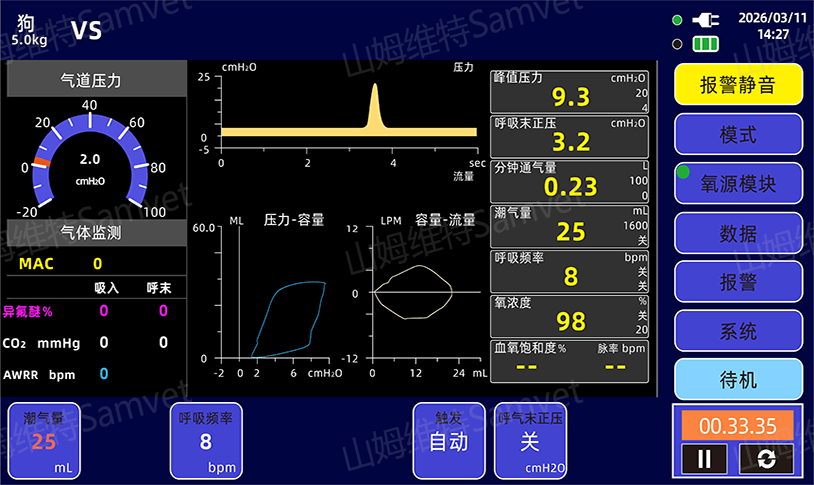814x485 pixels.
Task: Select the 呼吸末正压 3.2 parameter box
Action: click(569, 137)
